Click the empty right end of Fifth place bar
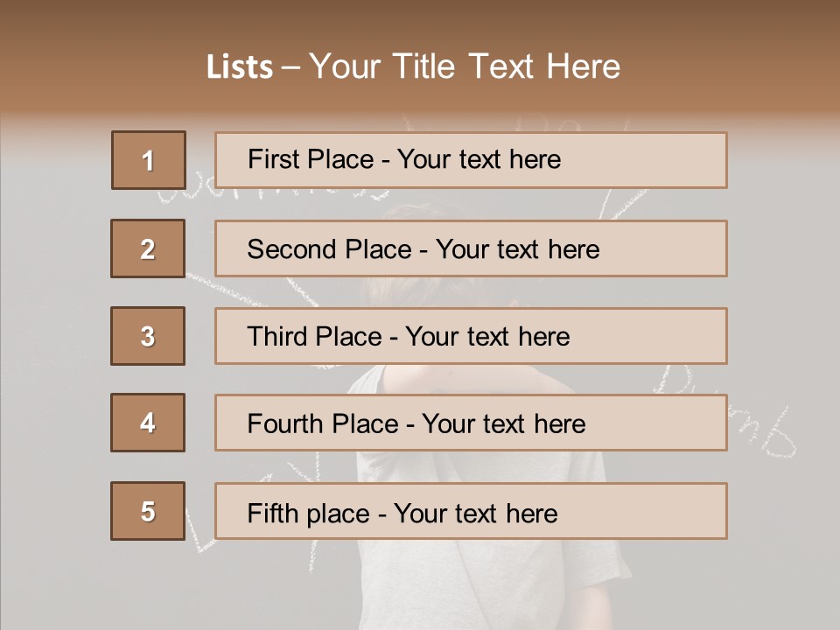The image size is (840, 630). 665,511
